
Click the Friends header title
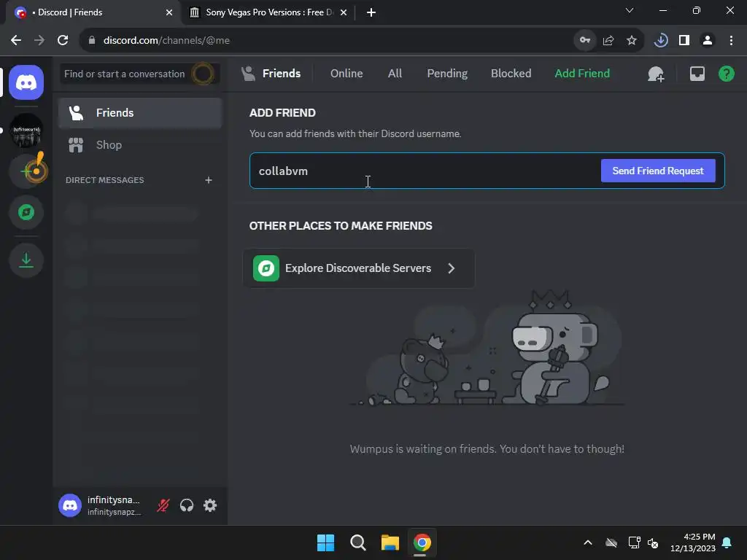coord(282,74)
